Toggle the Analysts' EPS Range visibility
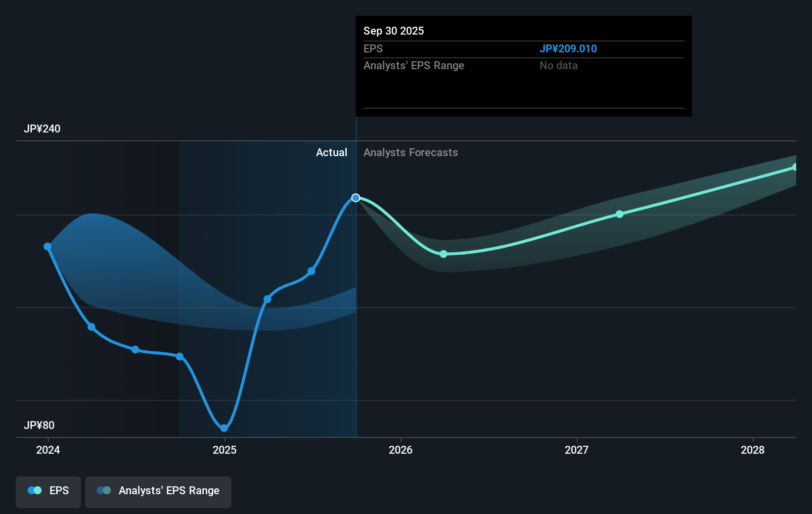 coord(158,492)
